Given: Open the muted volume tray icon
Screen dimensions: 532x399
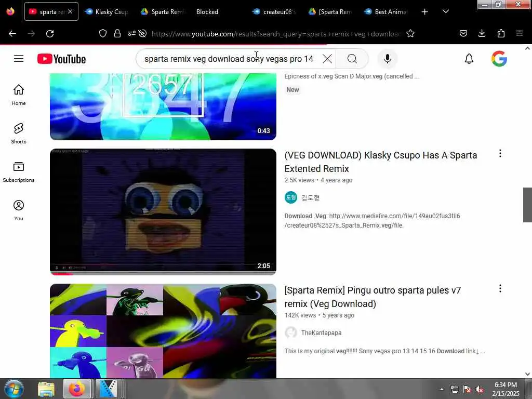Looking at the screenshot, I should 480,390.
